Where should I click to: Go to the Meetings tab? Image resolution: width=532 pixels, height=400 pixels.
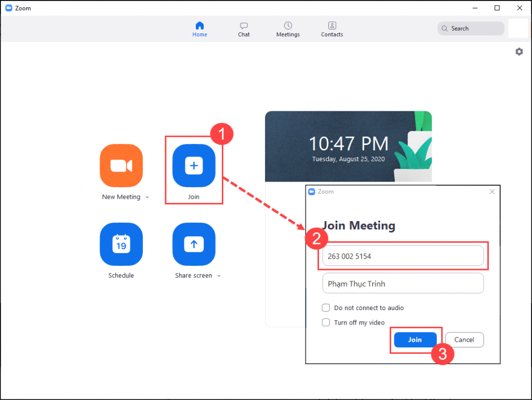click(x=288, y=29)
